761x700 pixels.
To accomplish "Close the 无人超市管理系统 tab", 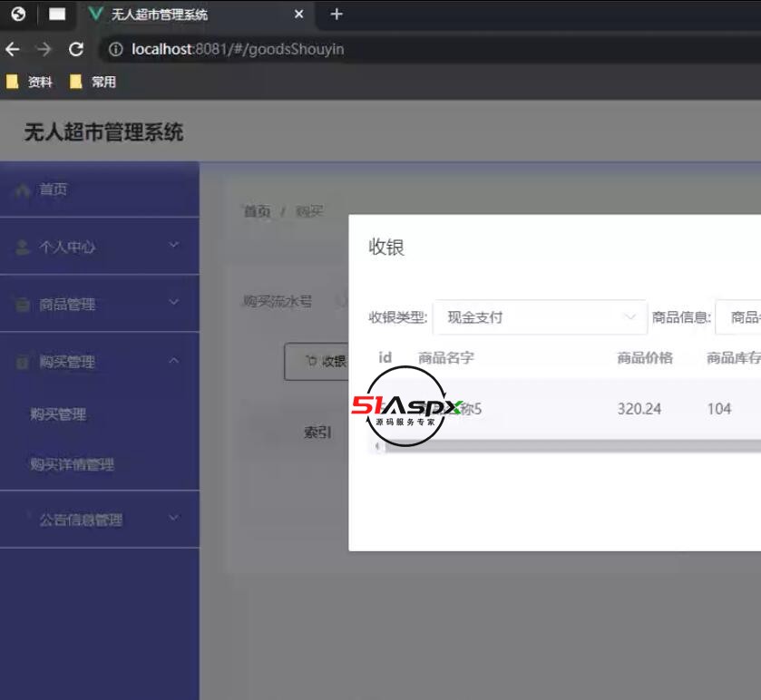I will pos(299,15).
